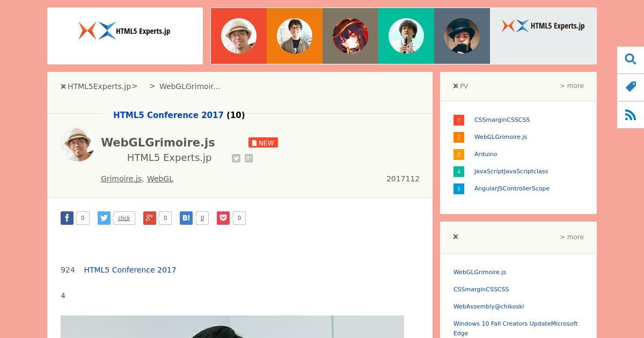Open ranking item 4 JavaScriptJavaScriptclass

511,171
